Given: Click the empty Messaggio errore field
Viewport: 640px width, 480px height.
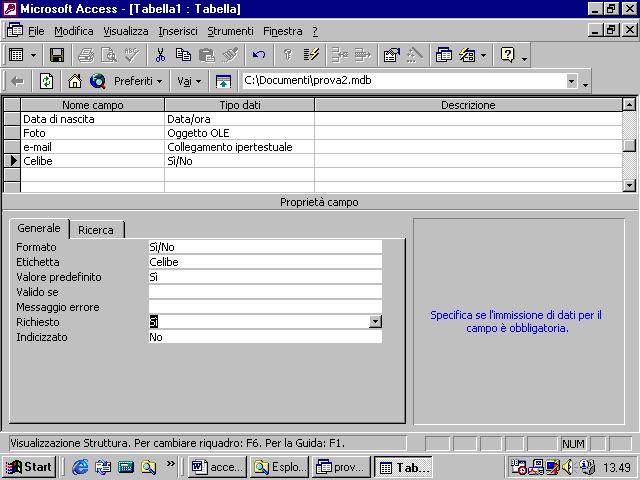Looking at the screenshot, I should tap(265, 307).
